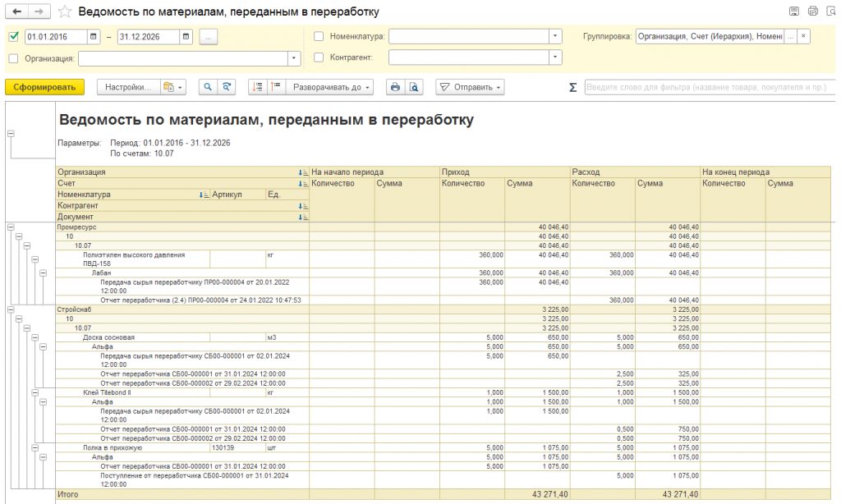Open the Организация dropdown list

pyautogui.click(x=294, y=58)
